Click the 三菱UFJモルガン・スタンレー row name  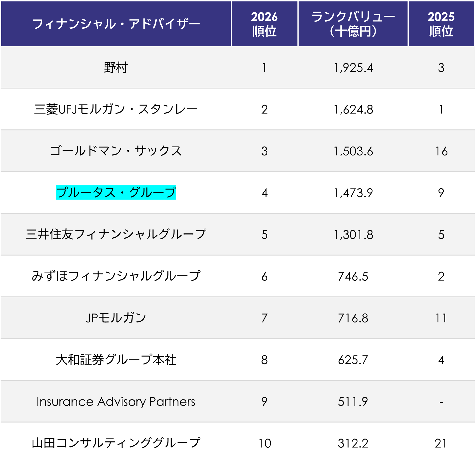coord(116,109)
